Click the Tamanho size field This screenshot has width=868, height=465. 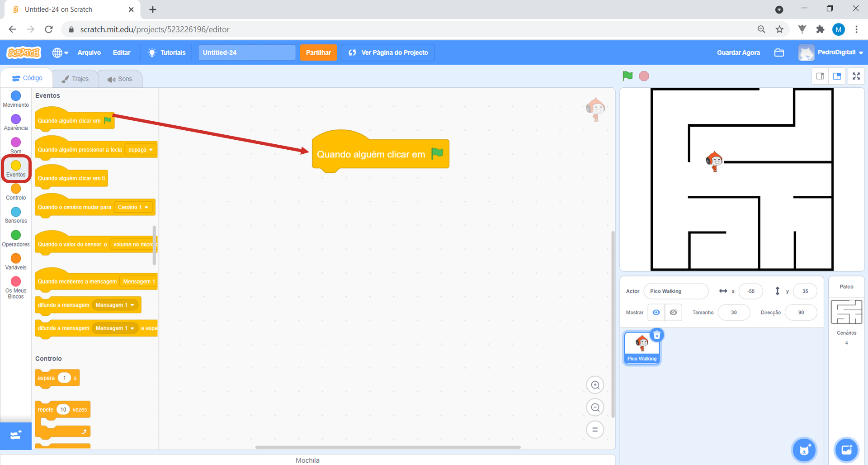coord(734,312)
